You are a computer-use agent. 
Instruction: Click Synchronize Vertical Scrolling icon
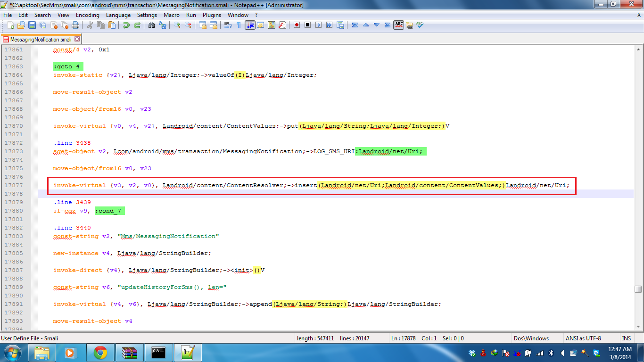tap(203, 25)
